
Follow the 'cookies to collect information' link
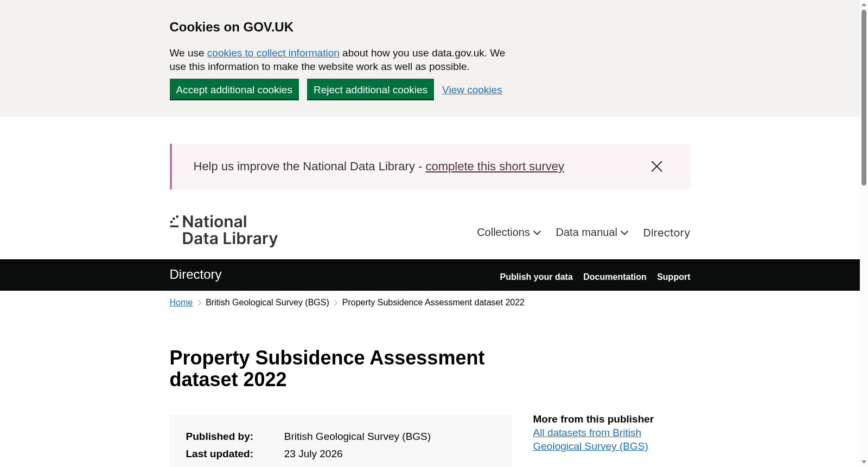coord(273,53)
